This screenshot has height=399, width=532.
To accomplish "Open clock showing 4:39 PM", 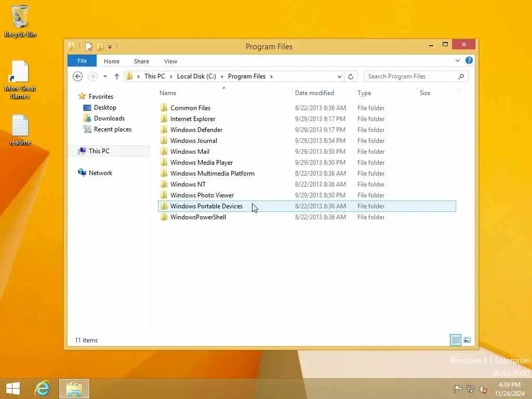I will (509, 389).
